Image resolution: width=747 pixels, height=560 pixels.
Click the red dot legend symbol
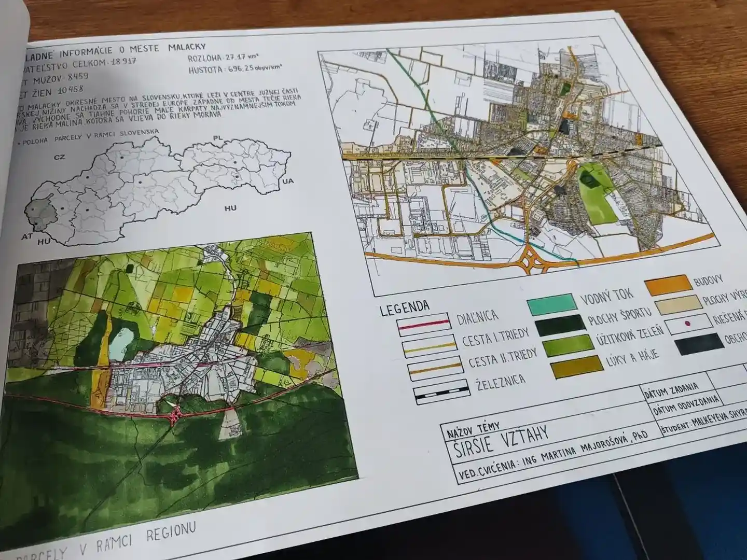coord(688,325)
